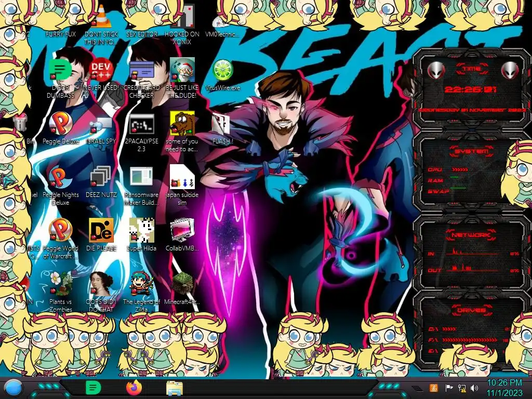Click the CPU usage bar in widget
The height and width of the screenshot is (399, 532).
(x=460, y=169)
